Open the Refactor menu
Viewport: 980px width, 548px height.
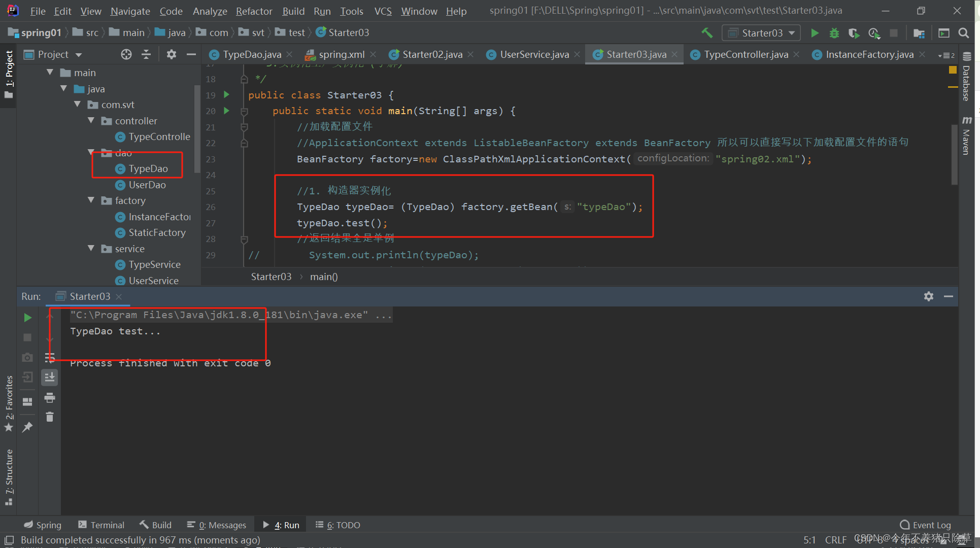(x=254, y=11)
